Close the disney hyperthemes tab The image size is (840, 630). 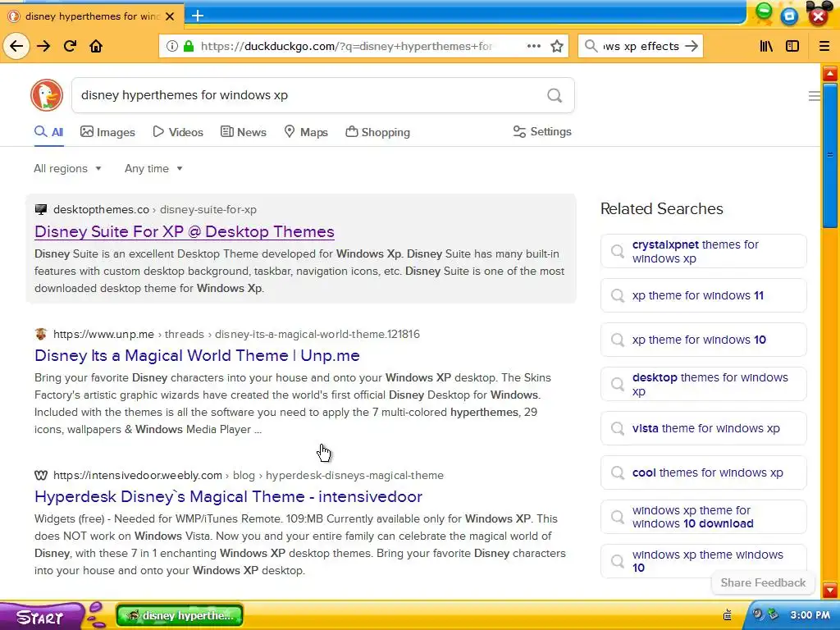(x=170, y=16)
